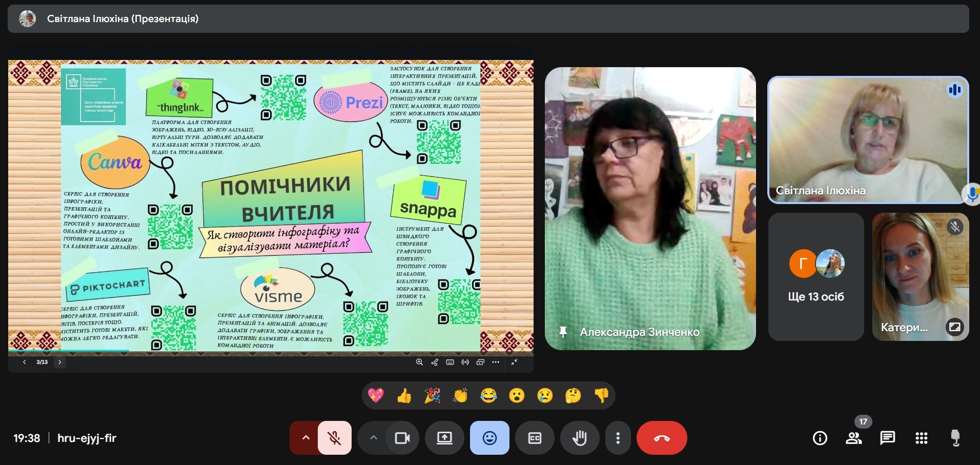
Task: Click the Present now screen share icon
Action: pyautogui.click(x=444, y=438)
